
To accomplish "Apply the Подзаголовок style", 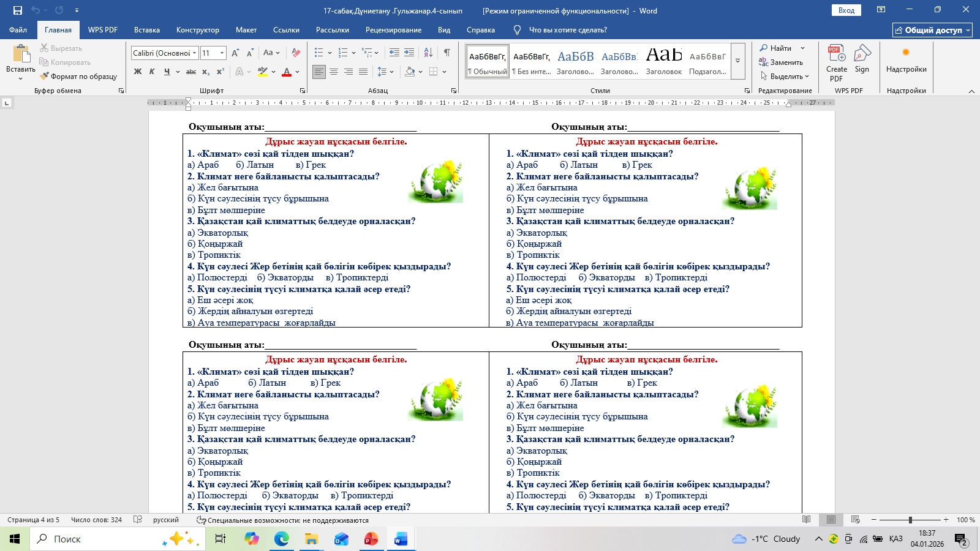I will click(x=707, y=61).
